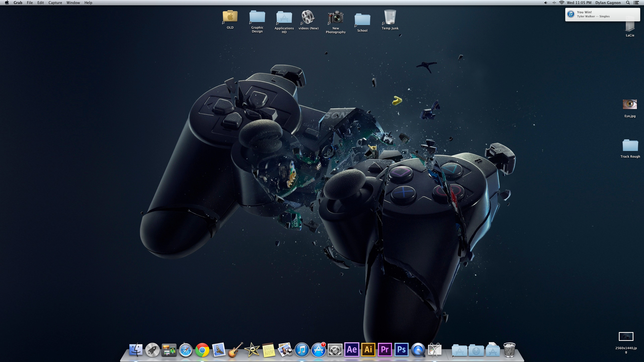644x362 pixels.
Task: Launch Google Chrome from the dock
Action: point(202,350)
